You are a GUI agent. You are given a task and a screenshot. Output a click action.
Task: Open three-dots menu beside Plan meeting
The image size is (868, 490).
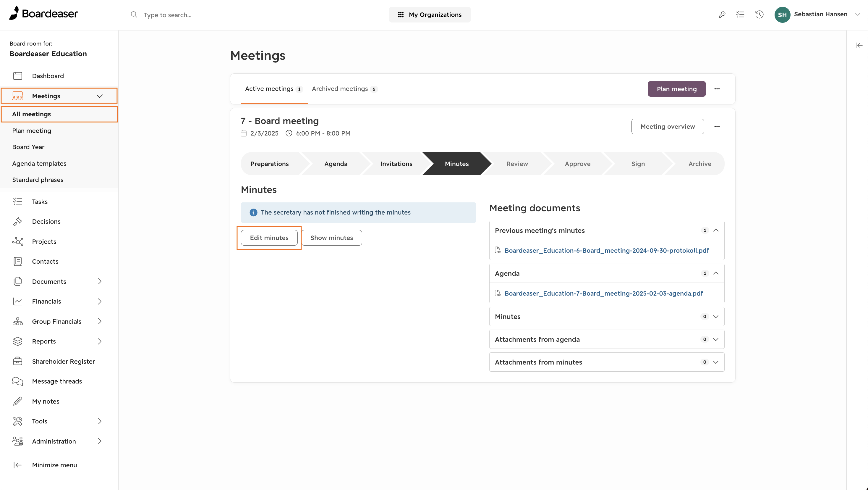point(717,89)
